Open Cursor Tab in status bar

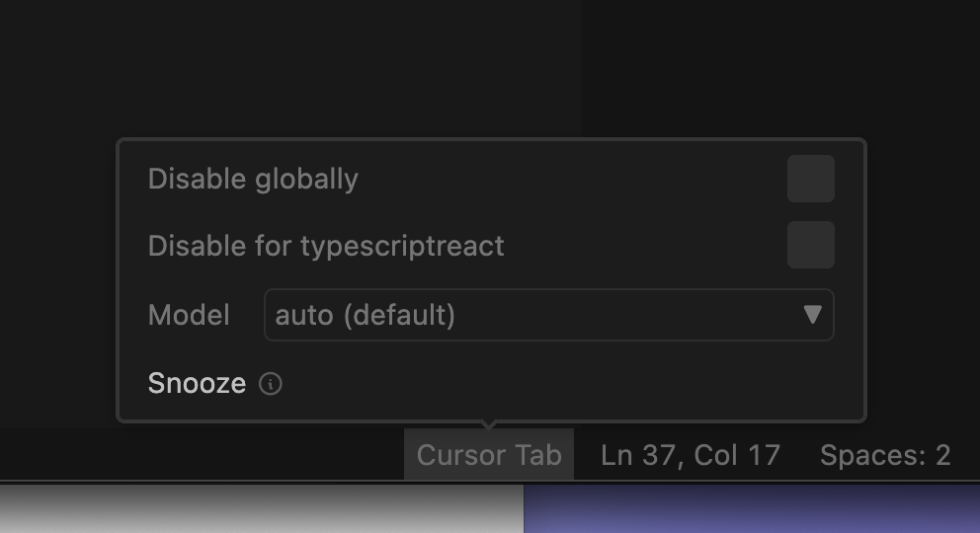coord(489,455)
